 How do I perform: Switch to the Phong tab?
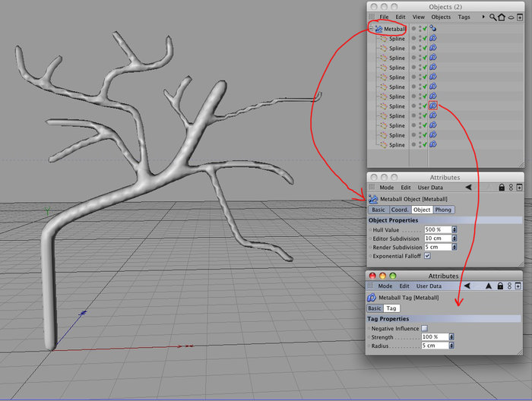click(443, 210)
